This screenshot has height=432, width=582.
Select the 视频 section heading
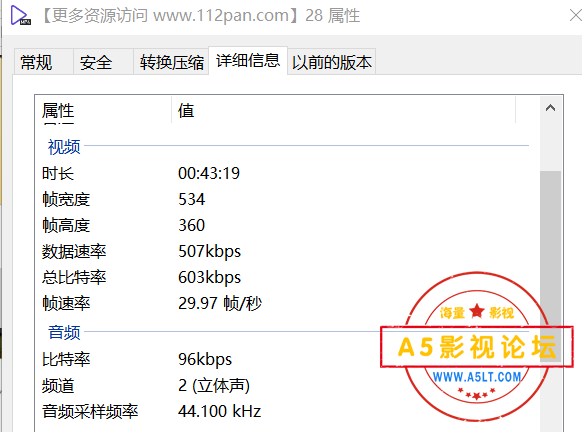pyautogui.click(x=64, y=147)
